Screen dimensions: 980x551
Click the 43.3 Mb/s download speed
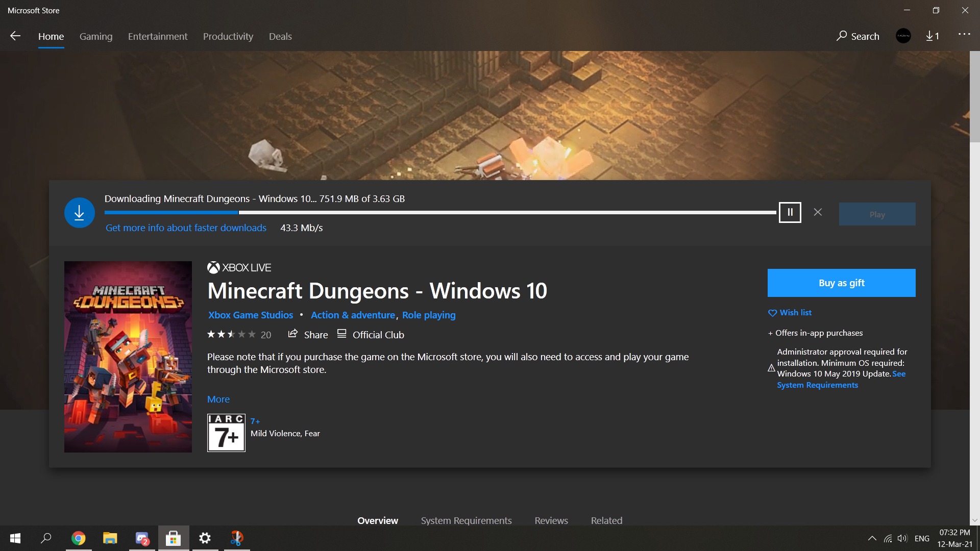pos(301,228)
